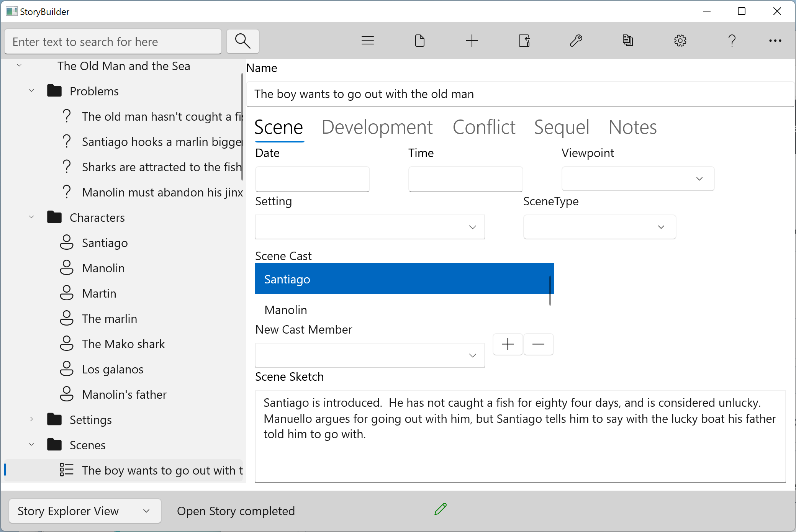
Task: Open the wrench tools icon
Action: [x=576, y=41]
